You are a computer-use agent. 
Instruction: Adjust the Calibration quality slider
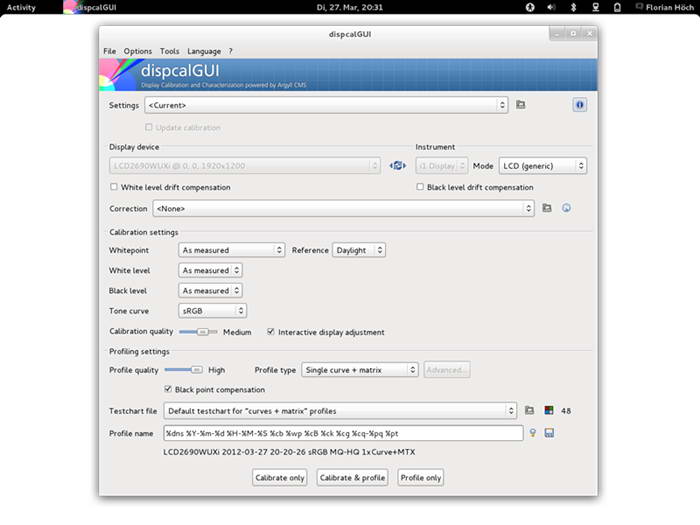tap(198, 332)
